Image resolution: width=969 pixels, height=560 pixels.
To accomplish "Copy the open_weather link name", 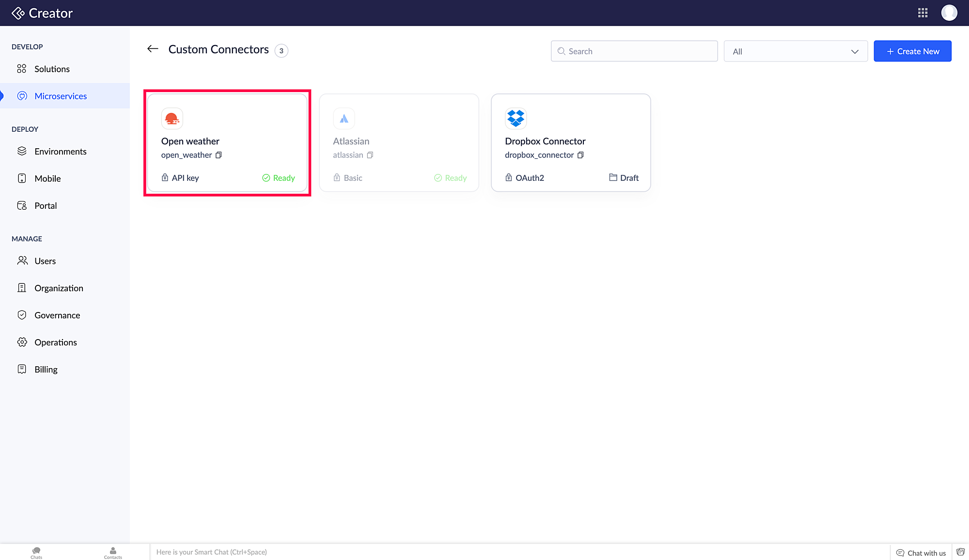I will (219, 155).
